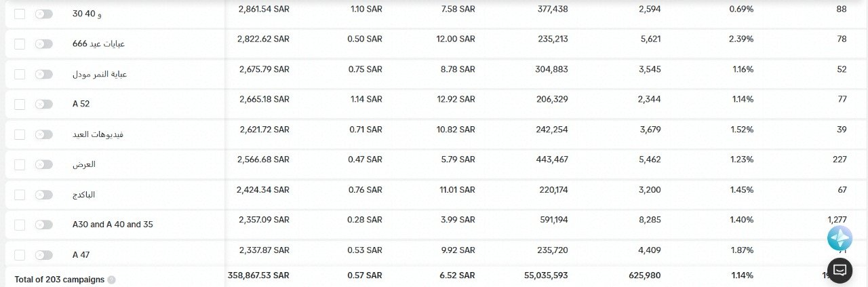Open the A 52 campaign name
This screenshot has width=868, height=287.
[81, 104]
